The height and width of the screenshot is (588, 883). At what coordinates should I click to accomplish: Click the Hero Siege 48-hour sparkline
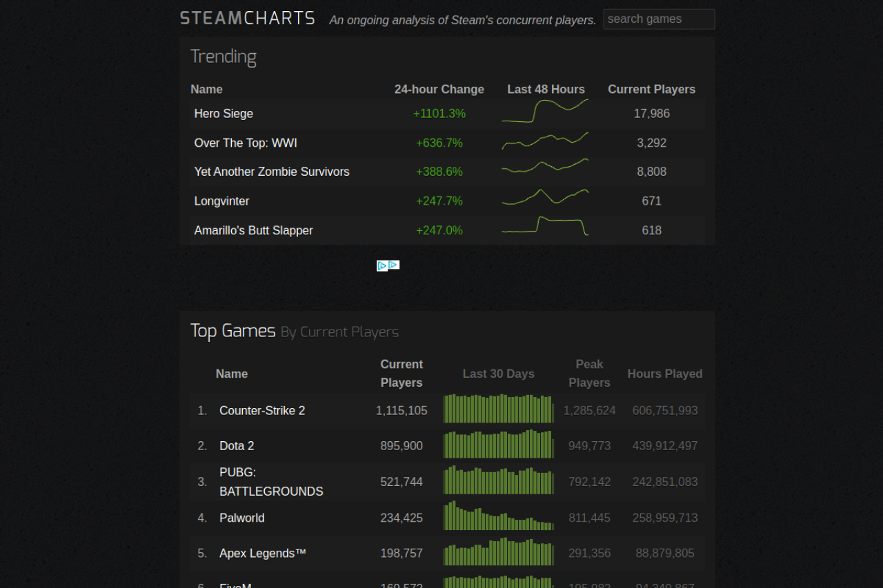(x=545, y=111)
